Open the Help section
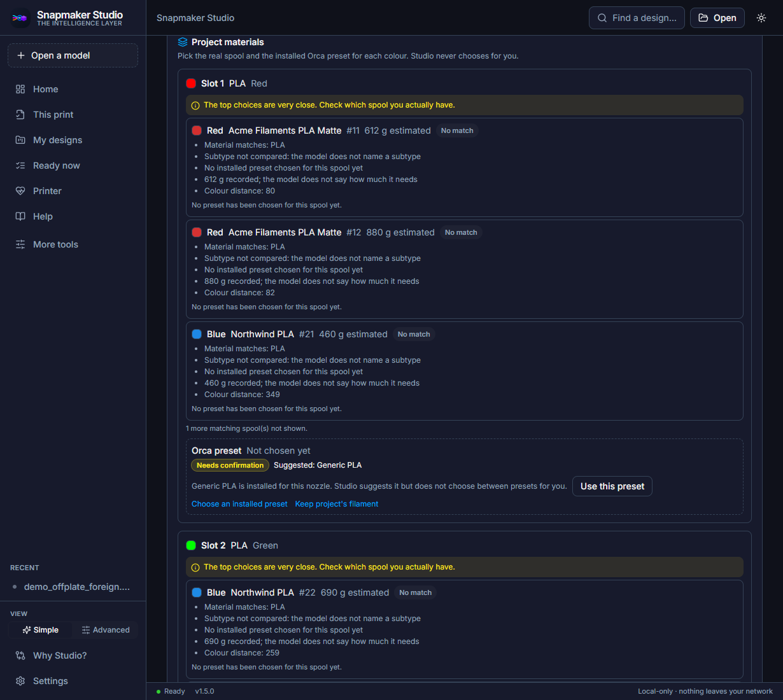Screen dimensions: 783x700 [x=73, y=216]
